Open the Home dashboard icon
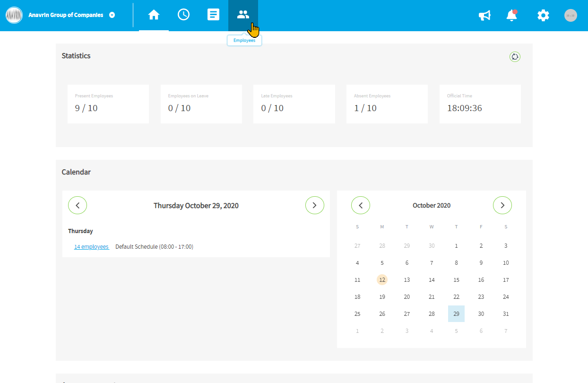This screenshot has width=588, height=383. coord(154,15)
